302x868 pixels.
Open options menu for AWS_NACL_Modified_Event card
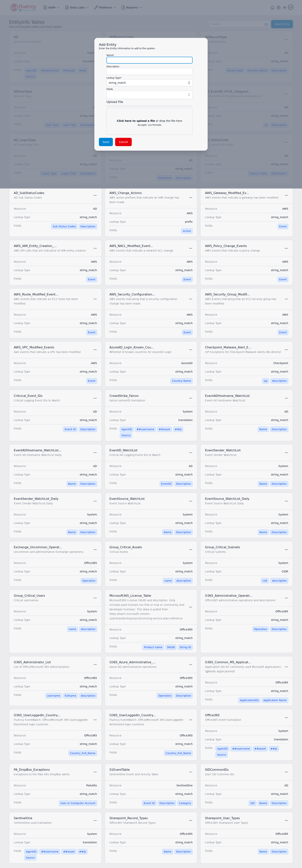[x=191, y=248]
